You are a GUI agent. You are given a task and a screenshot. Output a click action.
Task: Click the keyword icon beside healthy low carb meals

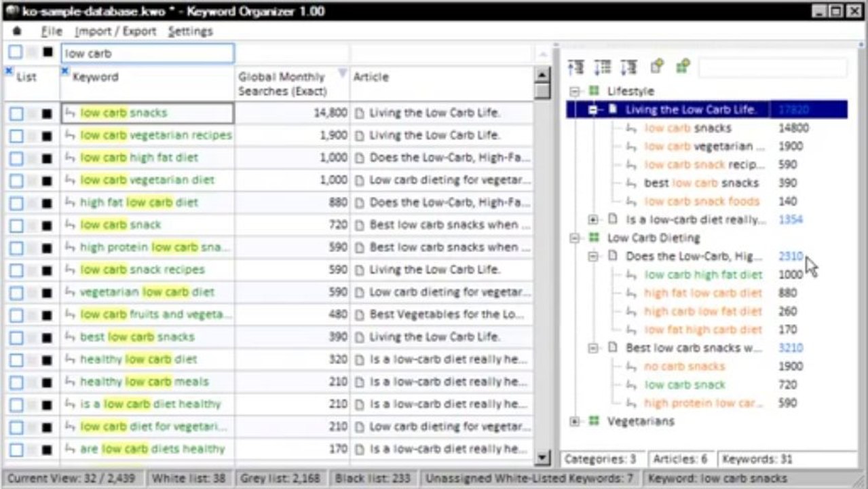(71, 382)
